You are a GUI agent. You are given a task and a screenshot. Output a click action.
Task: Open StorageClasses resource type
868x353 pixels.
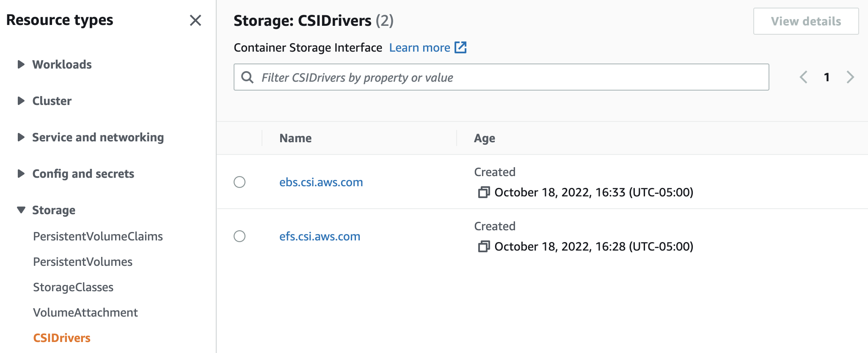(x=73, y=287)
